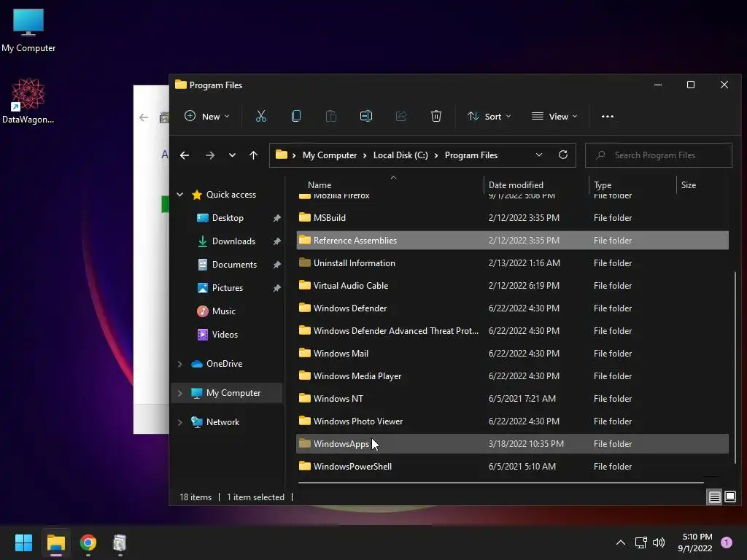This screenshot has width=747, height=560.
Task: Click the Delete trash can icon
Action: point(436,116)
